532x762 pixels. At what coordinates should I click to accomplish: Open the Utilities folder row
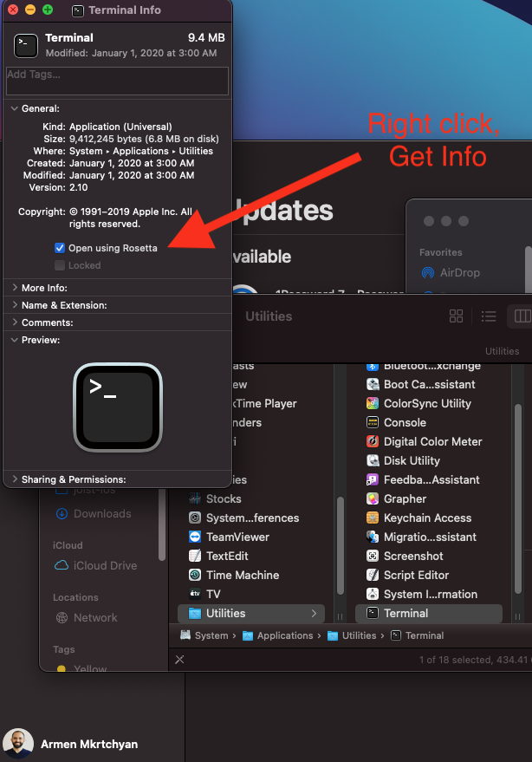click(x=251, y=613)
